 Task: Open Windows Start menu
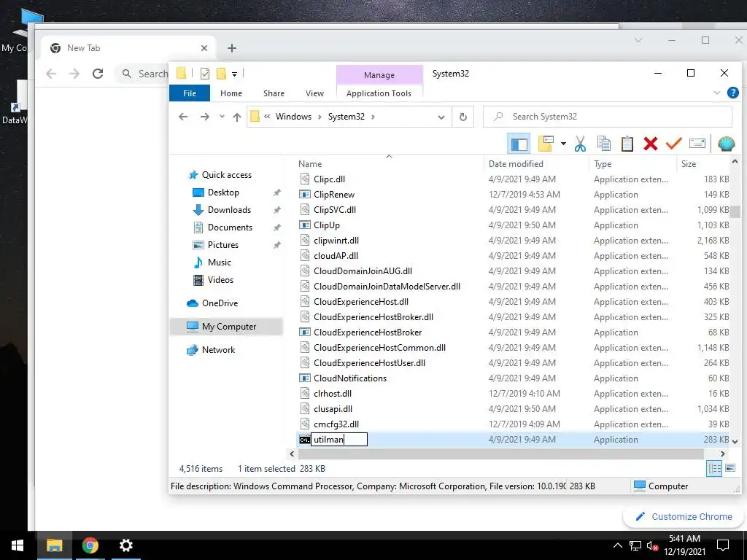click(x=18, y=545)
